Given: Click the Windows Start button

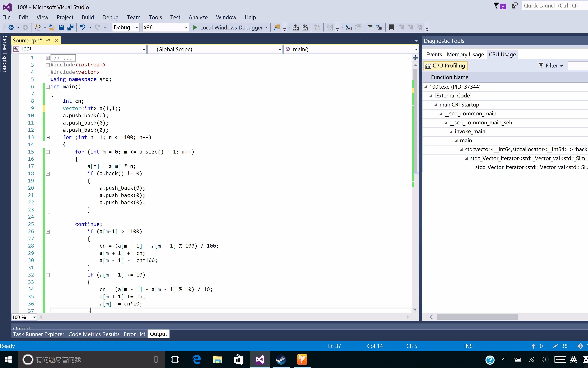Looking at the screenshot, I should click(x=8, y=359).
